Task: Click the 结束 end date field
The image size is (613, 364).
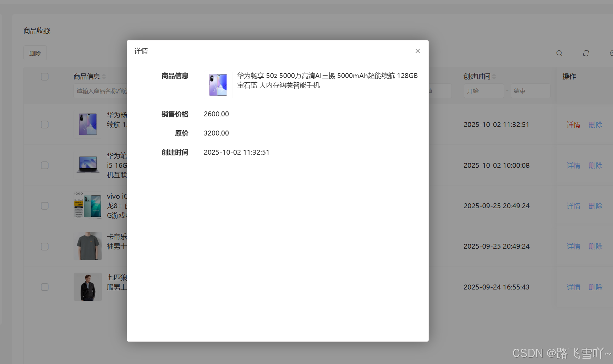Action: [530, 91]
